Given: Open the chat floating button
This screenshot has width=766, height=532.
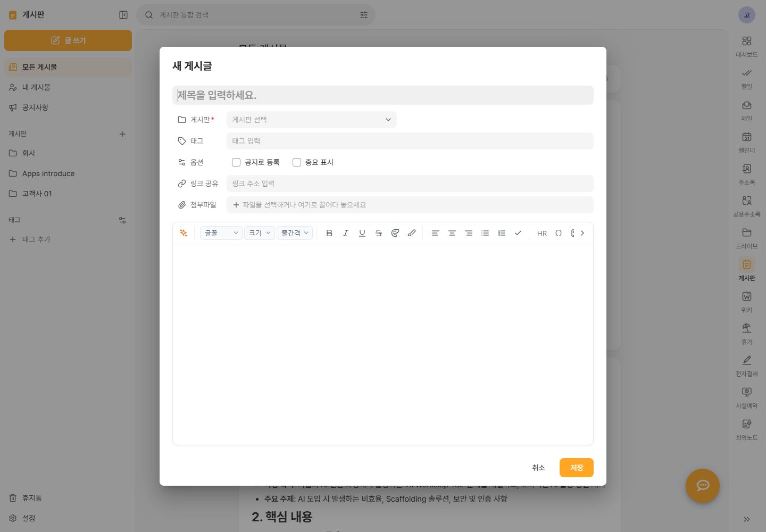Looking at the screenshot, I should (x=703, y=486).
